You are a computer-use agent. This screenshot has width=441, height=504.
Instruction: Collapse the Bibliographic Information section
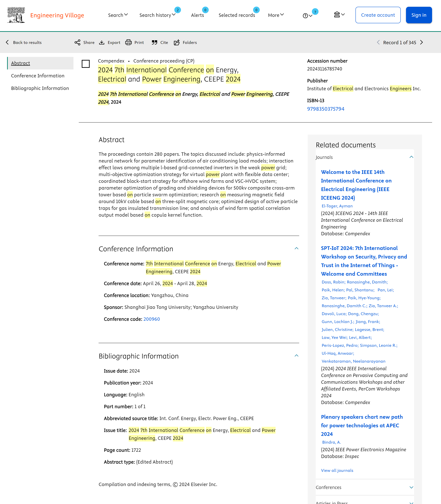click(297, 356)
